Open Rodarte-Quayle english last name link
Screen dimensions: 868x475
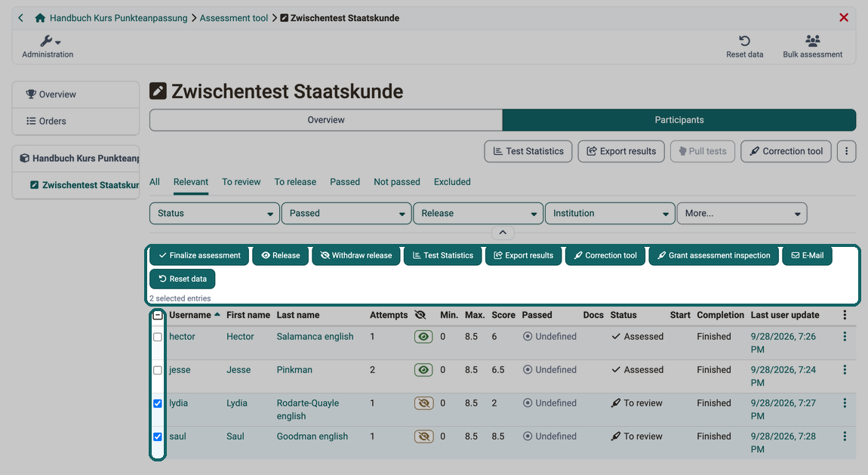coord(308,409)
